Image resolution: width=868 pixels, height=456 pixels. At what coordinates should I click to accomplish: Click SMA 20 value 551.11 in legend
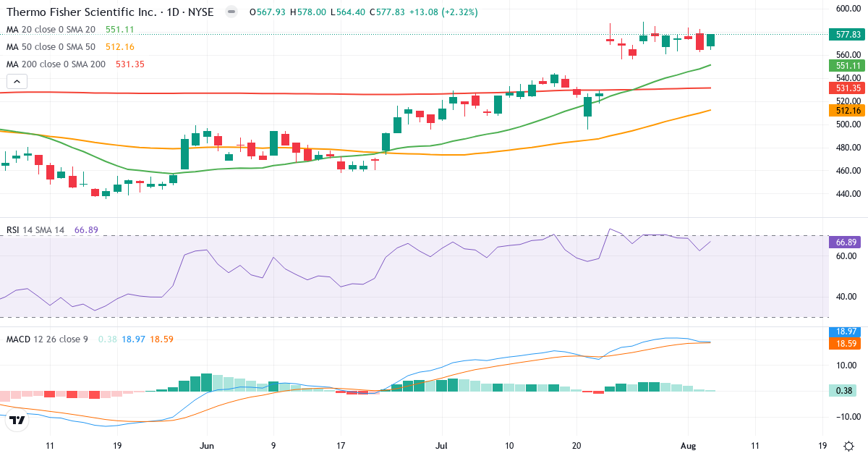pyautogui.click(x=120, y=30)
